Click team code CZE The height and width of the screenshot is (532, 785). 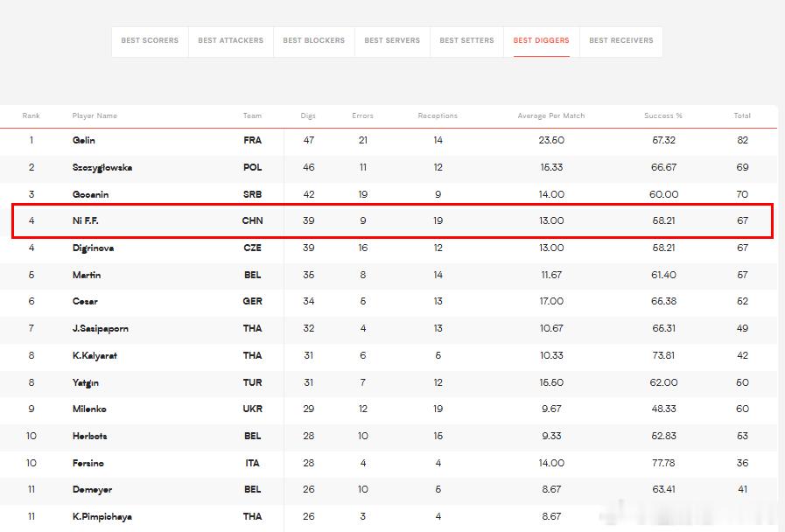pyautogui.click(x=252, y=248)
